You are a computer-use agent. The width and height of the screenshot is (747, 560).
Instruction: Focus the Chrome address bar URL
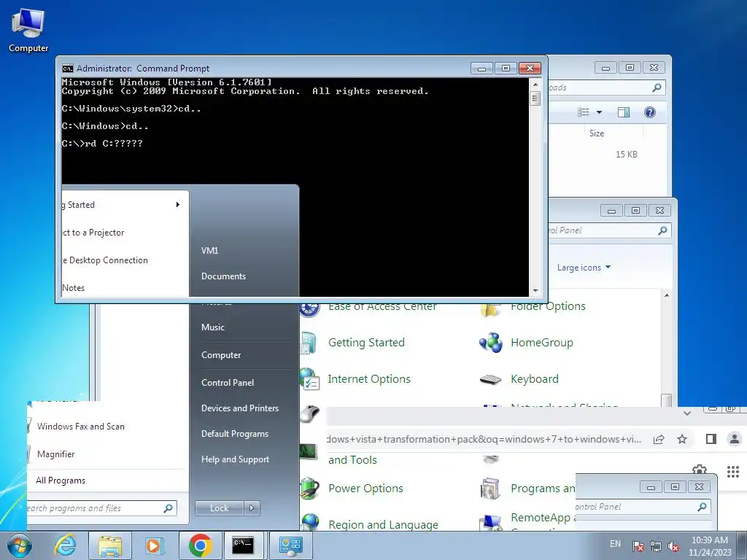(x=484, y=439)
